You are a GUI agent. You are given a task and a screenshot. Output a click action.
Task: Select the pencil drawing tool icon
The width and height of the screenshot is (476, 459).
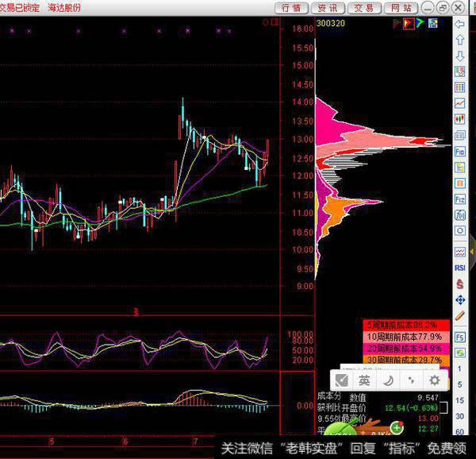[x=459, y=315]
